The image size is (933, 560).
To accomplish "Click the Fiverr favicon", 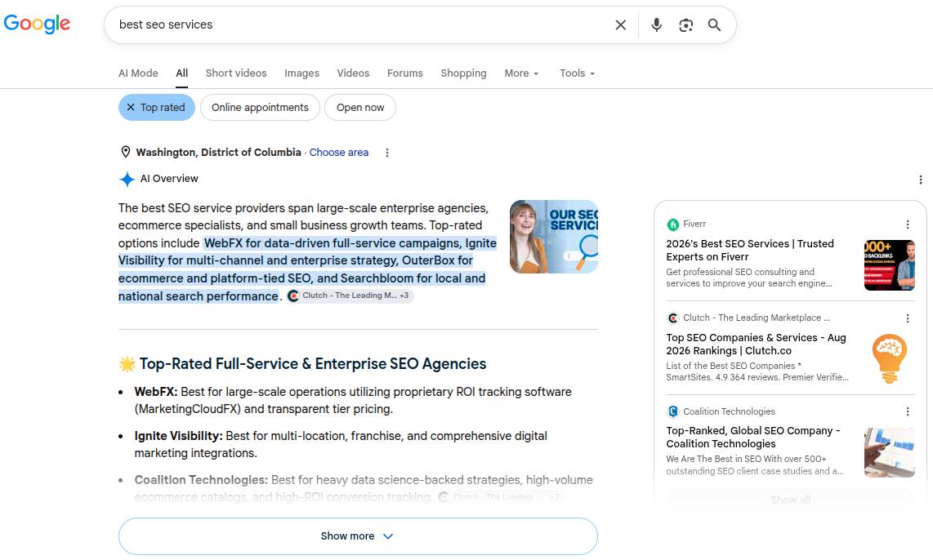I will point(673,224).
